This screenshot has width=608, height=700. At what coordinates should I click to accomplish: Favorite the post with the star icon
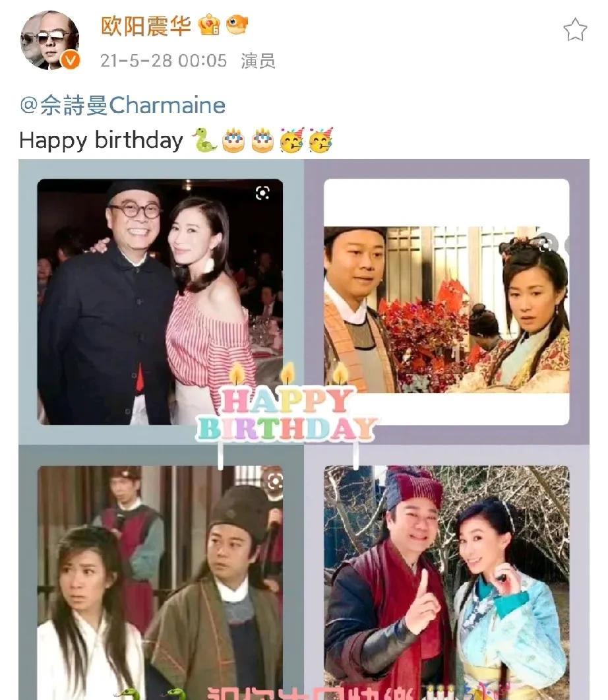coord(574,30)
